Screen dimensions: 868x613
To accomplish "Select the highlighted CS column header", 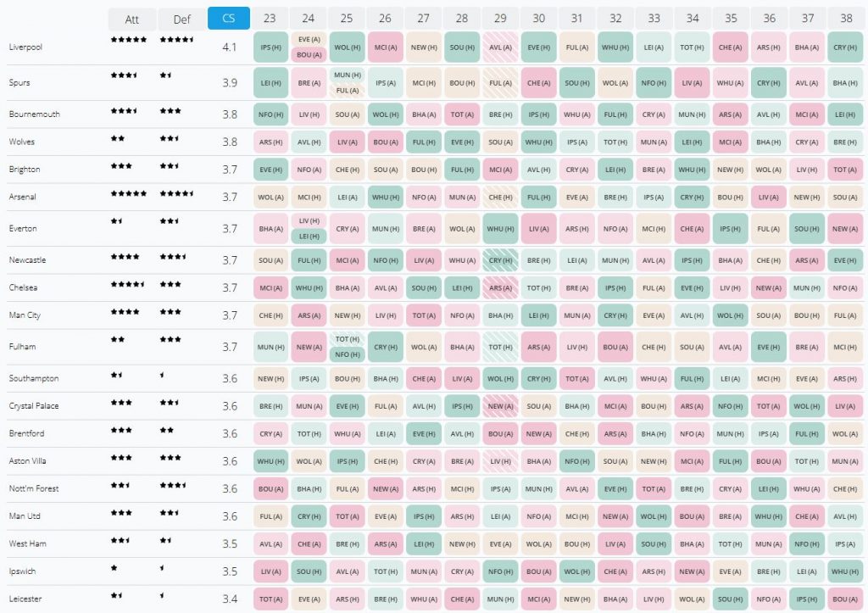I will coord(229,19).
